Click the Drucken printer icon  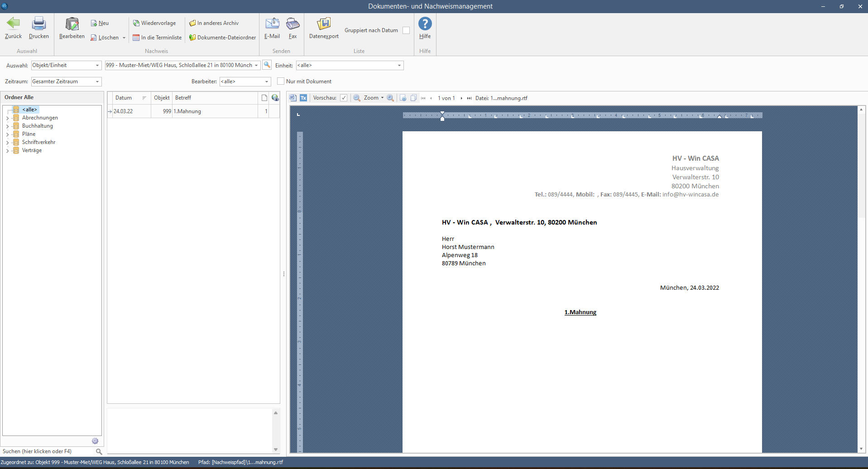tap(39, 24)
